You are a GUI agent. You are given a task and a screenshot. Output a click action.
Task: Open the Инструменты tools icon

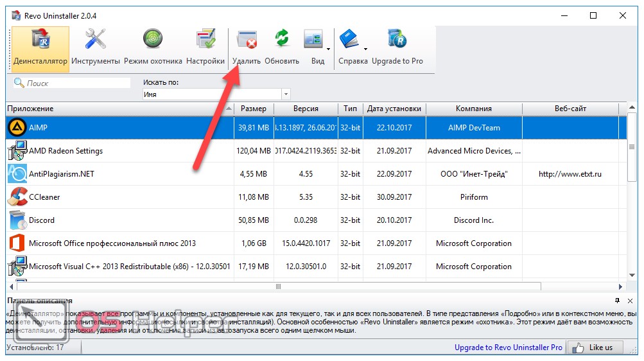[96, 48]
